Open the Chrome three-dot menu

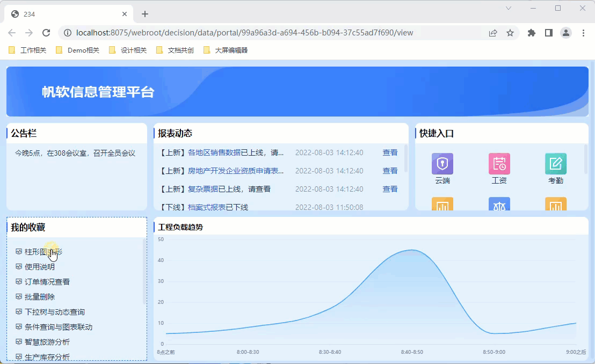pos(583,33)
